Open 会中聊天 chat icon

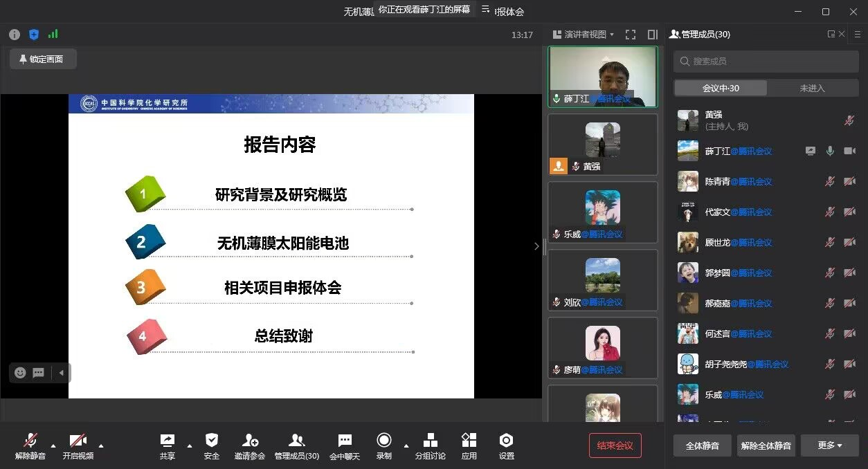[345, 441]
